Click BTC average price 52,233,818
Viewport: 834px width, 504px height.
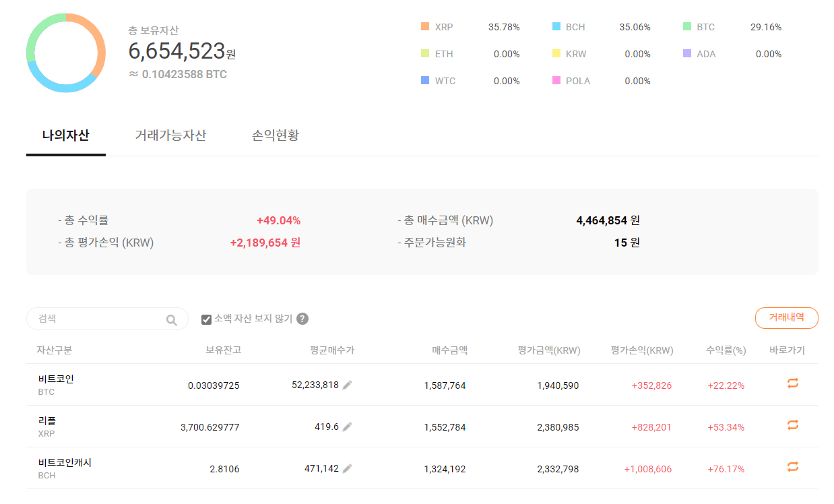click(x=315, y=385)
